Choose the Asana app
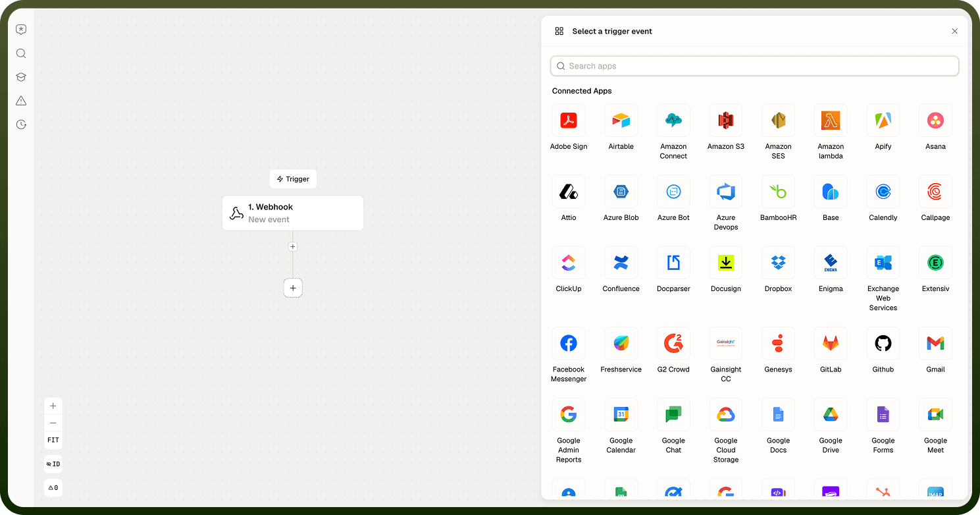The height and width of the screenshot is (515, 980). [935, 121]
